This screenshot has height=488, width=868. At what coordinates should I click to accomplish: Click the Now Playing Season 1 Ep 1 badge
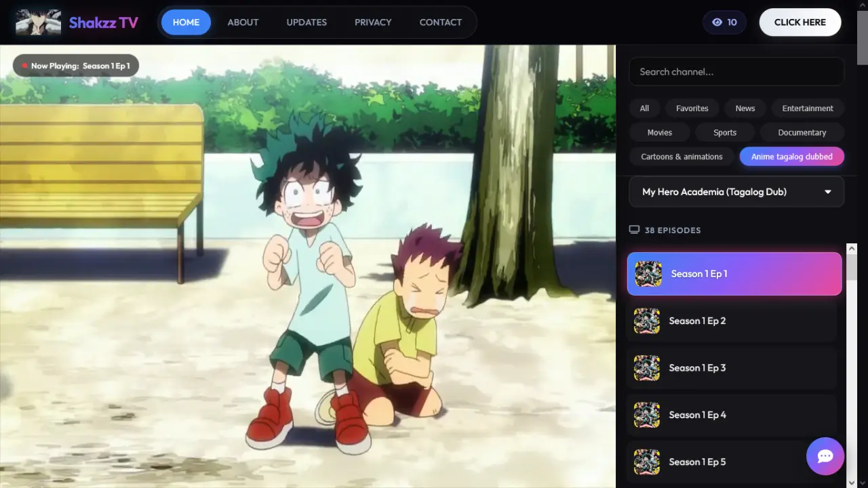[x=76, y=66]
